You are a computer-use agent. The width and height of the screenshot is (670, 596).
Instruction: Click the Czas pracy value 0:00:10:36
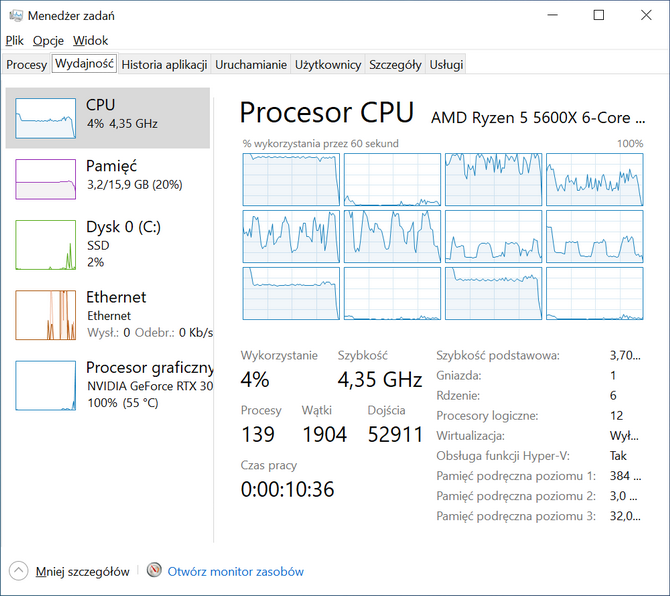point(287,489)
